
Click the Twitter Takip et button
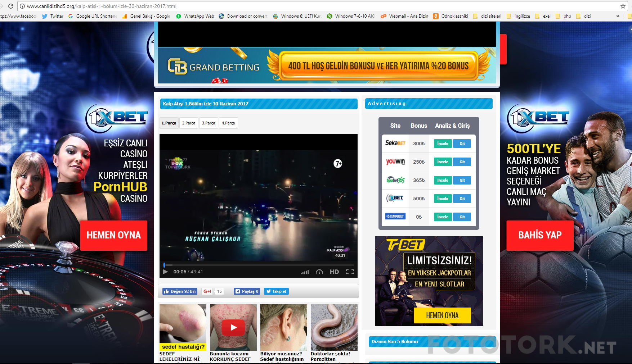[x=276, y=291]
